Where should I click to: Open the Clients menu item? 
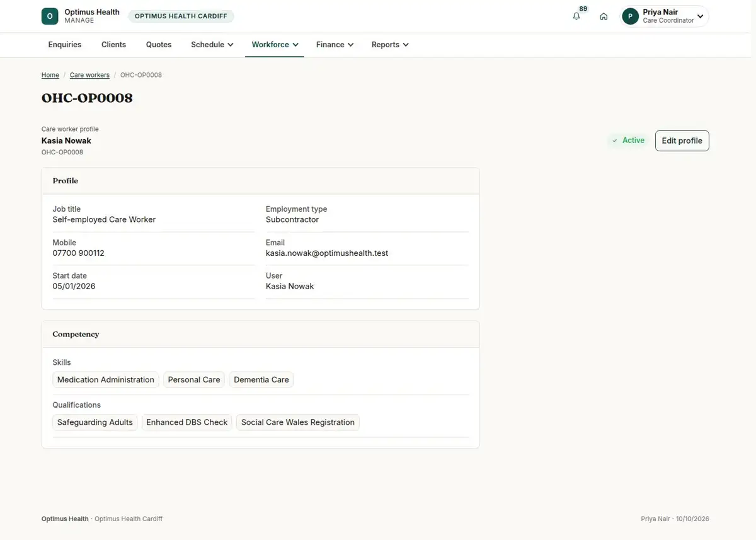114,45
